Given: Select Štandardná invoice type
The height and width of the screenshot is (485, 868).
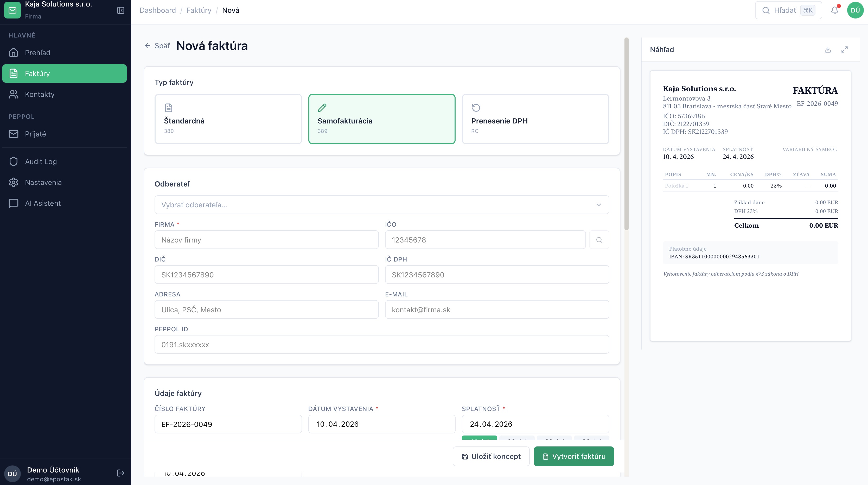Looking at the screenshot, I should click(x=228, y=119).
